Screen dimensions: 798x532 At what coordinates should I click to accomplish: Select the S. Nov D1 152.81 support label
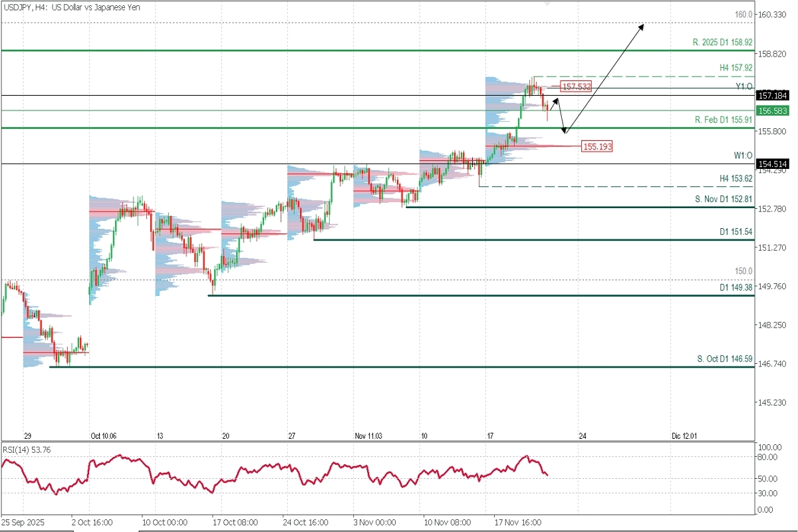pyautogui.click(x=724, y=199)
